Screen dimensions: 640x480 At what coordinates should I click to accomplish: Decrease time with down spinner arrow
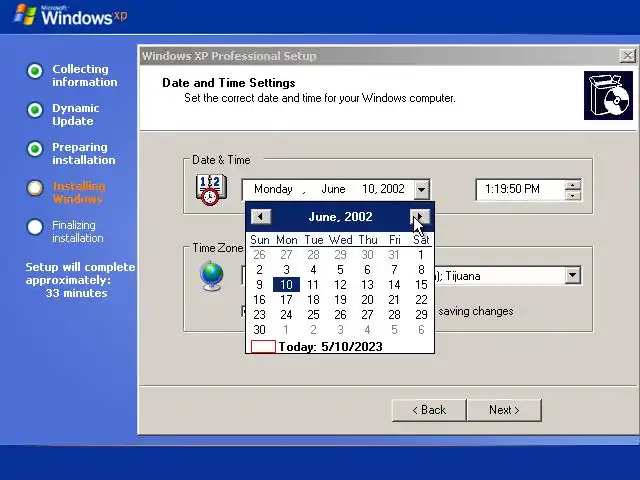573,195
